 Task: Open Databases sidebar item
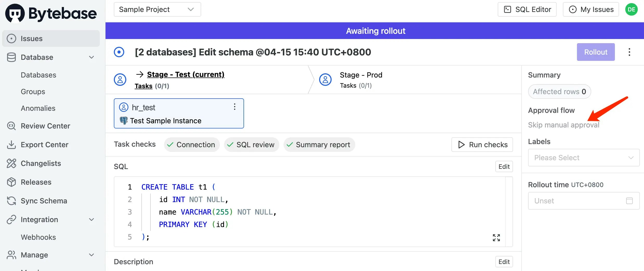38,75
